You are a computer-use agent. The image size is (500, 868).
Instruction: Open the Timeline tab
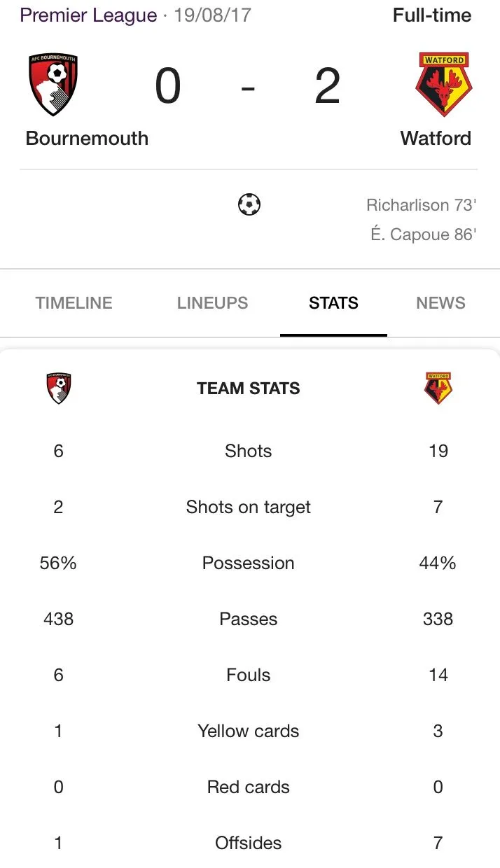click(x=74, y=303)
